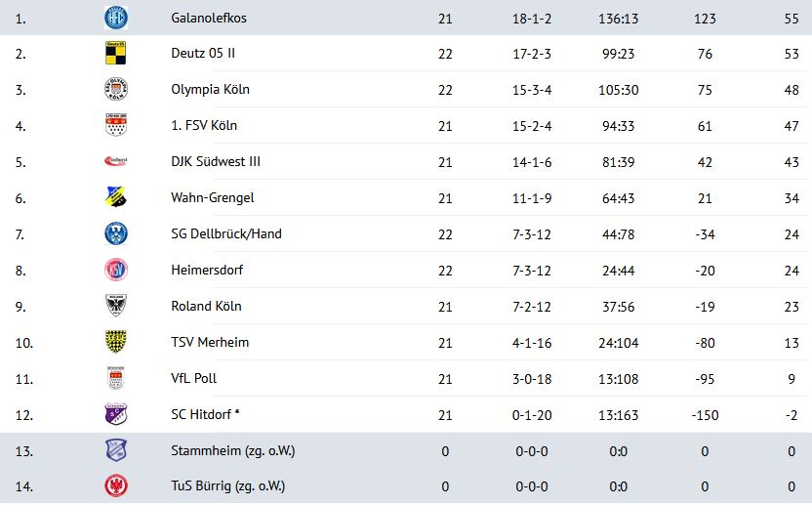Select the VfL Poll club emblem
Viewport: 812px width, 505px height.
tap(116, 378)
